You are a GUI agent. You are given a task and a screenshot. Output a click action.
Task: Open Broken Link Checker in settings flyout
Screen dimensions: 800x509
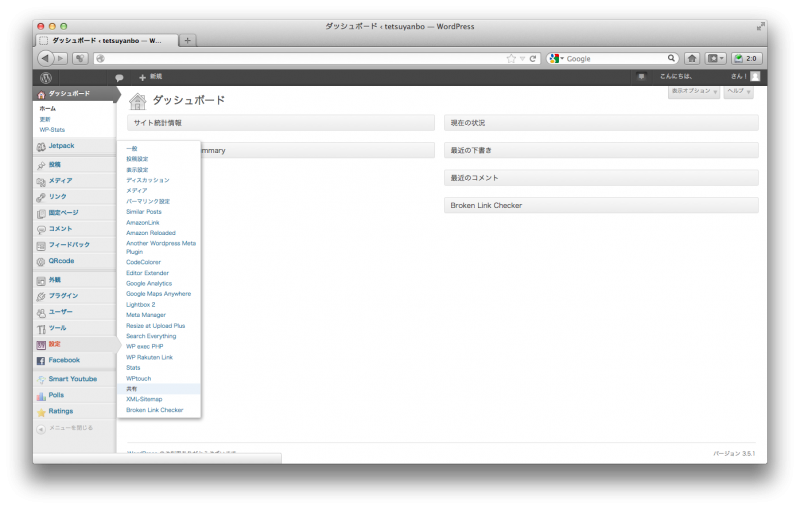pos(155,410)
